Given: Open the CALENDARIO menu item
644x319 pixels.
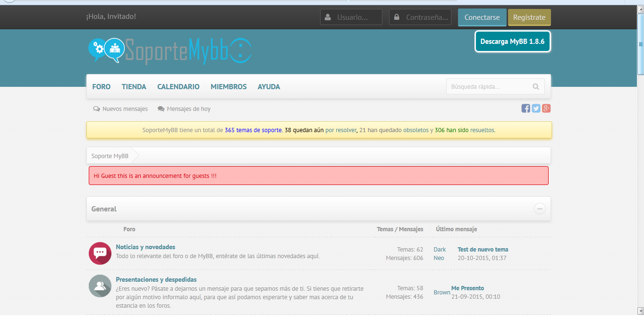Looking at the screenshot, I should click(x=178, y=87).
